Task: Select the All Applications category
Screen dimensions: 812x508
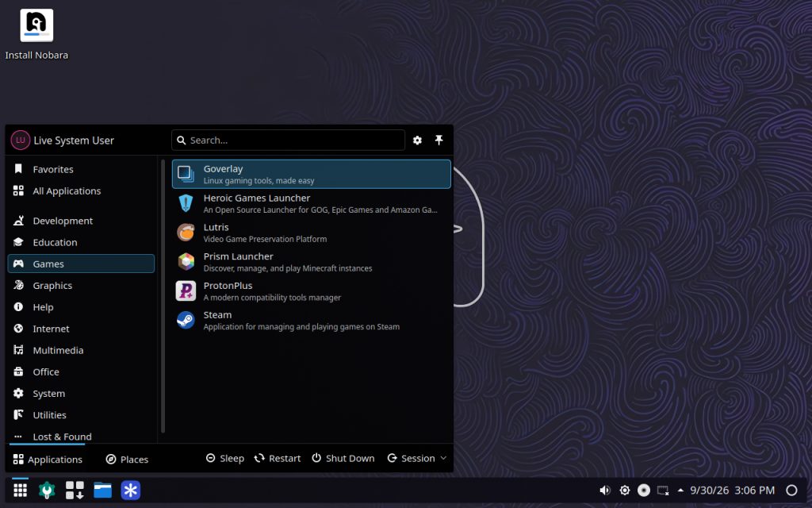Action: click(81, 190)
